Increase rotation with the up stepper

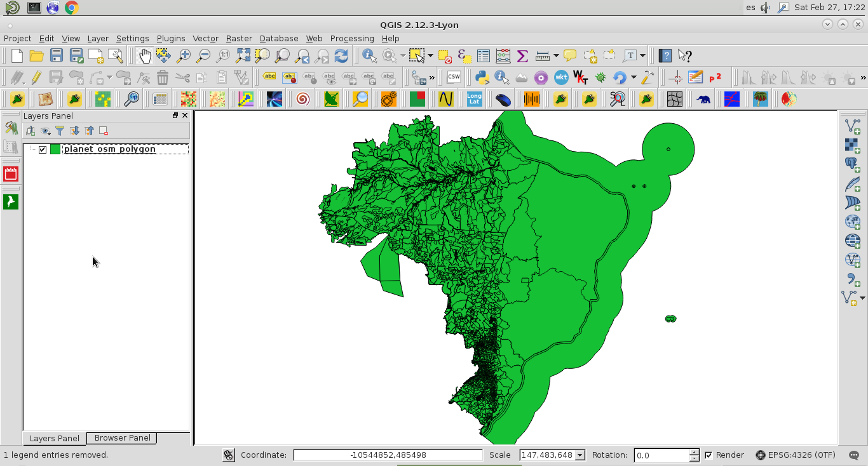pyautogui.click(x=694, y=452)
